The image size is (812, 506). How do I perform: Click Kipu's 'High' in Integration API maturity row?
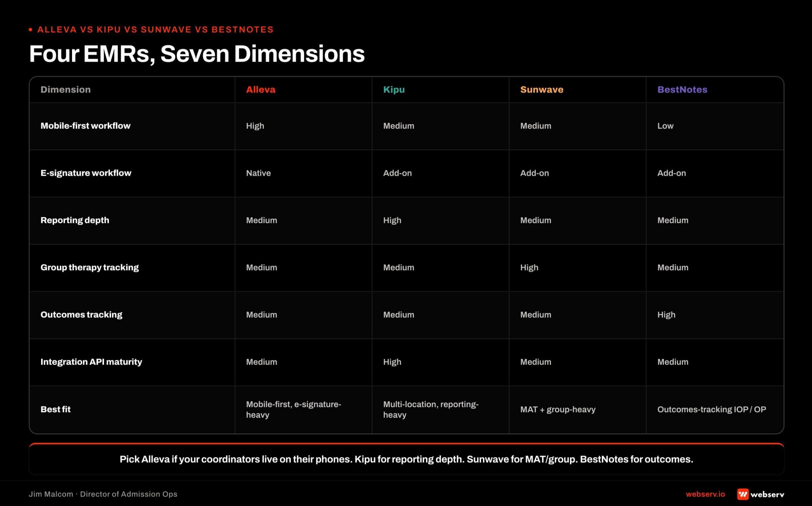point(392,362)
